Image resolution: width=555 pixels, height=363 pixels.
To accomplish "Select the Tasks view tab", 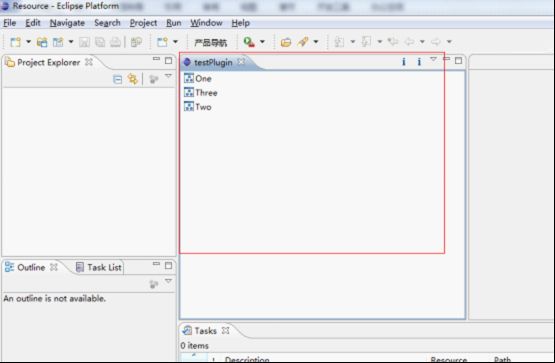I will [x=205, y=331].
